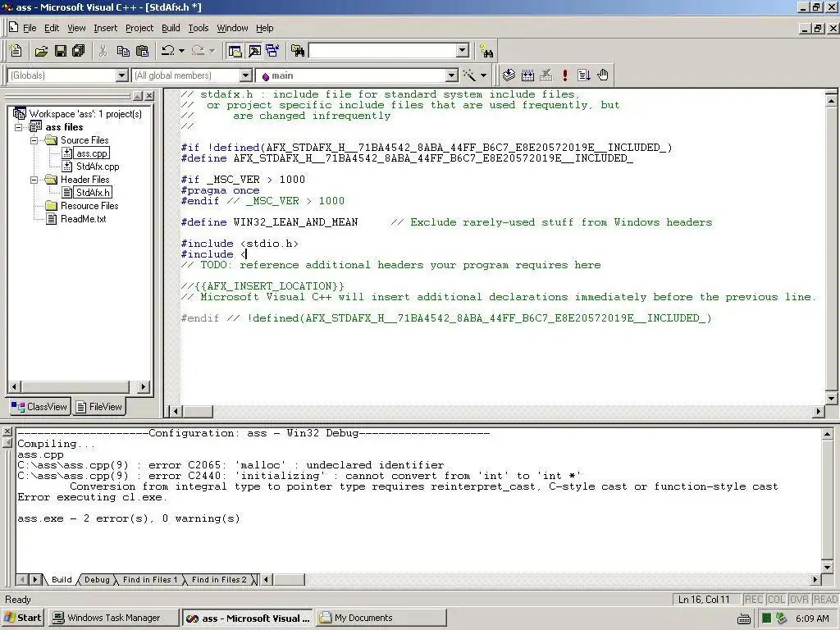Click the workspace tree horizontal scrollbar right arrow
Screen dimensions: 840x630
143,387
